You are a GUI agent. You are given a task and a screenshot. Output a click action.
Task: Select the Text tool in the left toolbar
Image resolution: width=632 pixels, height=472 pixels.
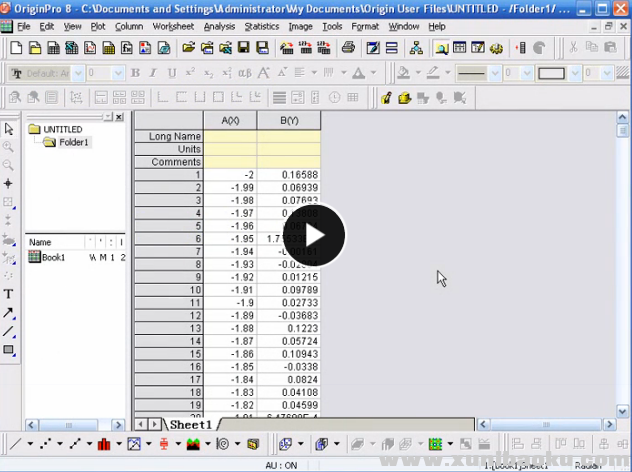[9, 294]
